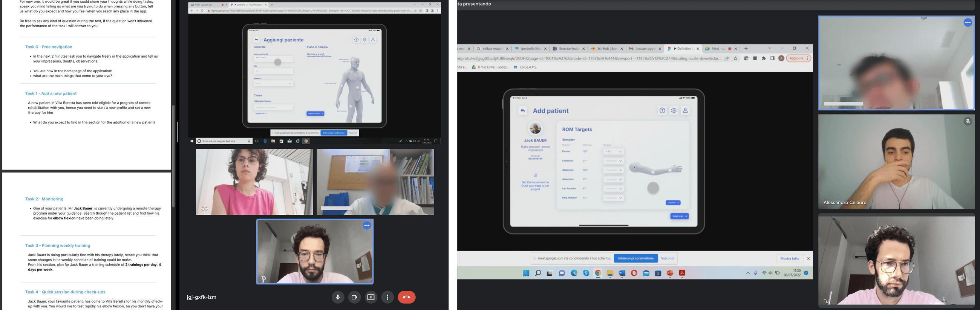Screen dimensions: 980x310
Task: Click the Nome paziente input field
Action: [273, 60]
